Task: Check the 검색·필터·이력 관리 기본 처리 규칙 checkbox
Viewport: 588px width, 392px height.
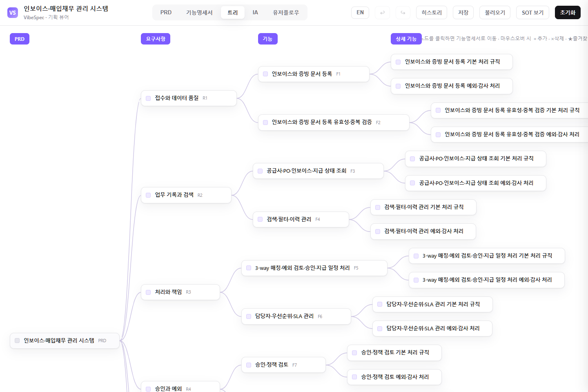Action: (x=378, y=207)
